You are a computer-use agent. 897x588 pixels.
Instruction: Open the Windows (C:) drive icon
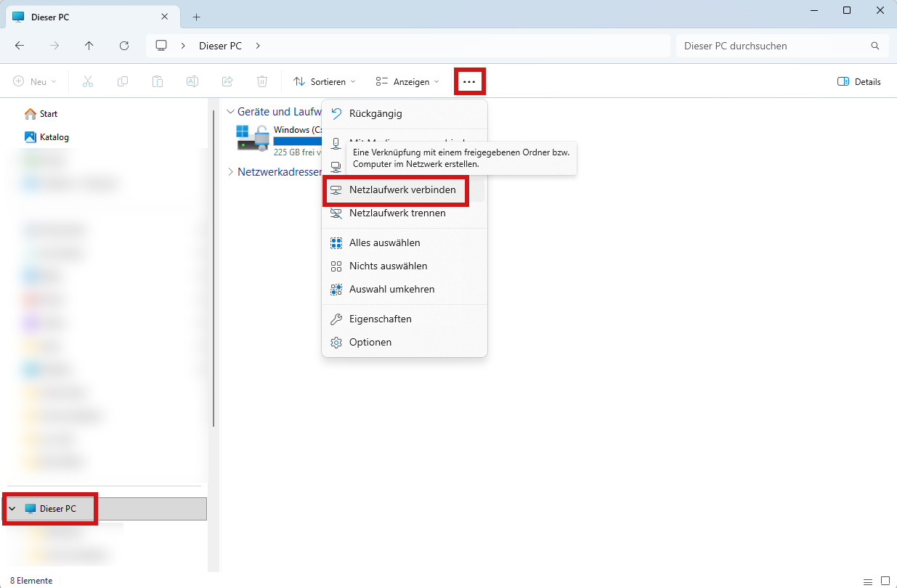(252, 139)
